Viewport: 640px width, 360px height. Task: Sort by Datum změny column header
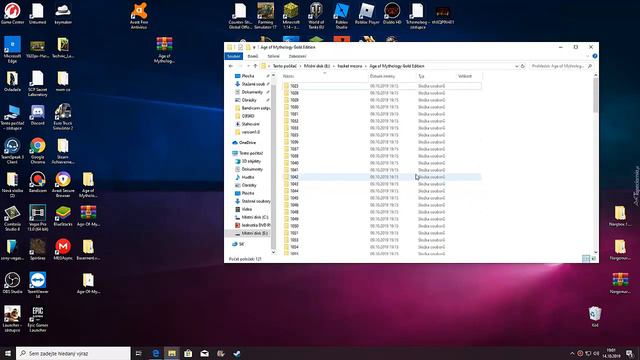pyautogui.click(x=392, y=76)
